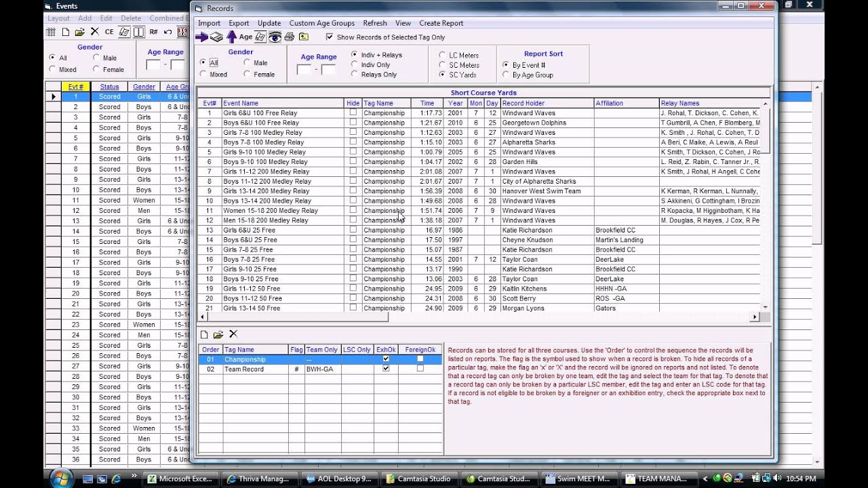Screen dimensions: 868x488
Task: Click the eye view icon in Records toolbar
Action: pyautogui.click(x=275, y=37)
